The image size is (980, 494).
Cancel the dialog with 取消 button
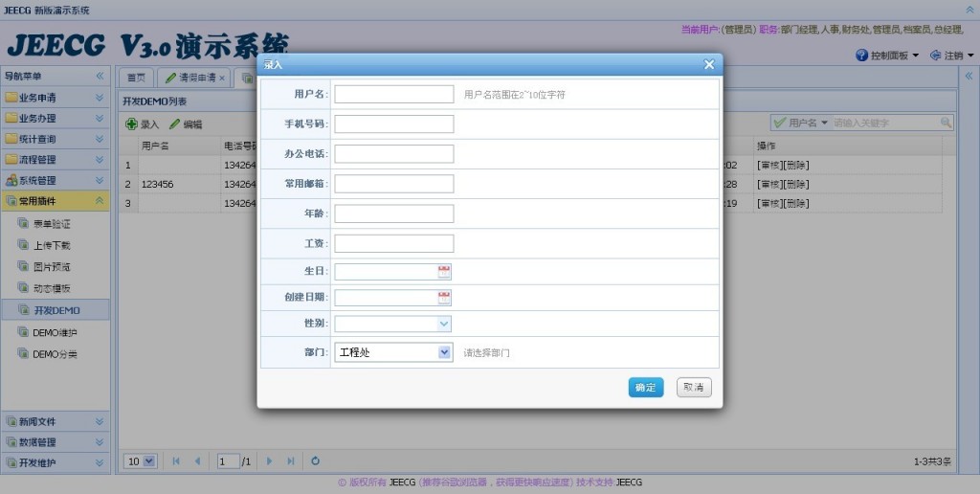pyautogui.click(x=694, y=387)
